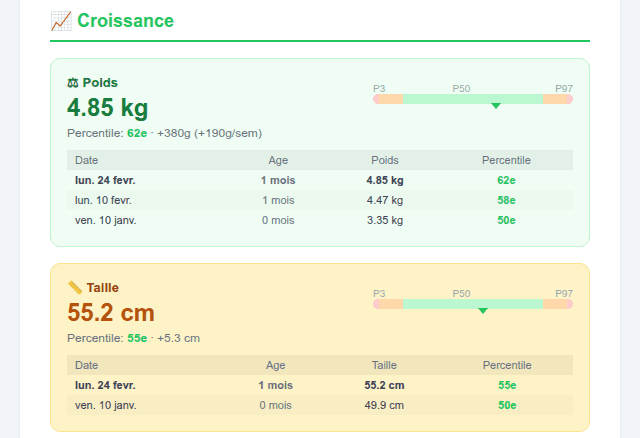Viewport: 640px width, 438px height.
Task: Click the 58e percentile cell in Poids table
Action: [x=506, y=200]
